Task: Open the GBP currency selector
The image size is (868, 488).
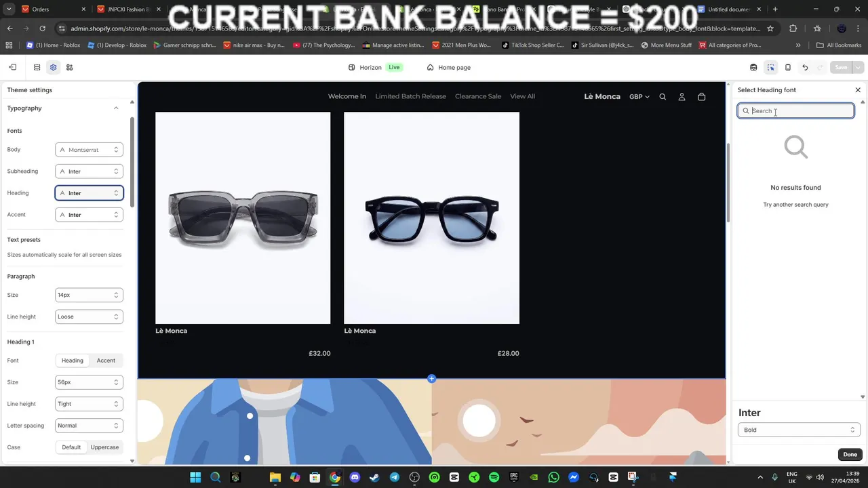Action: pyautogui.click(x=639, y=97)
